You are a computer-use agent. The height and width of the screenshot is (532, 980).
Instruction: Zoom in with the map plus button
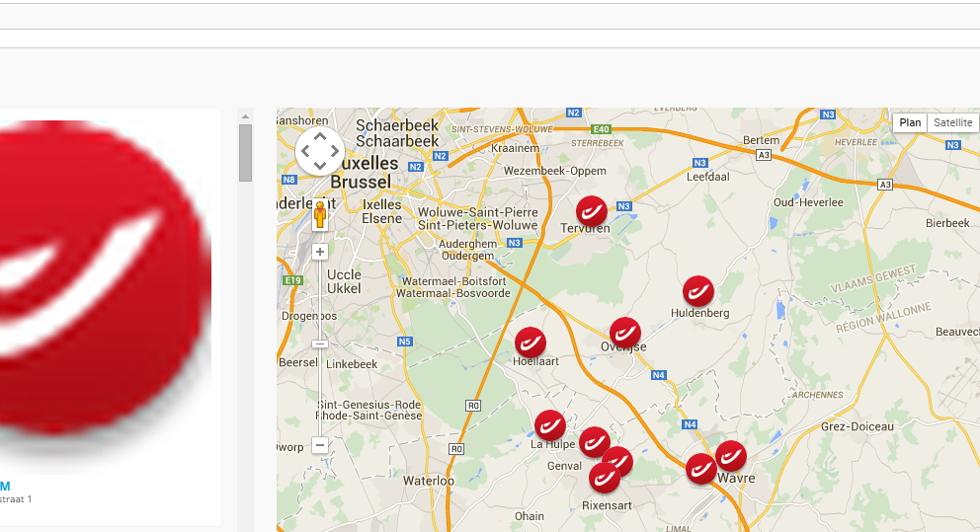point(320,252)
